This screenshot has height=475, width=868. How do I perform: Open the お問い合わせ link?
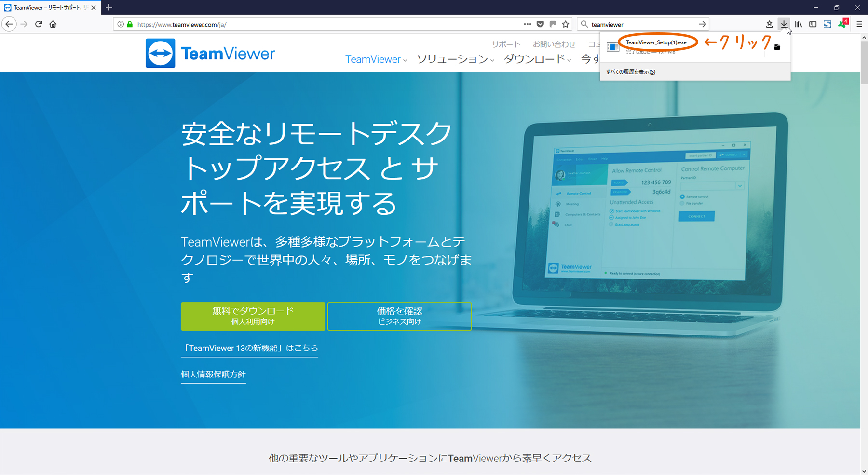coord(554,44)
